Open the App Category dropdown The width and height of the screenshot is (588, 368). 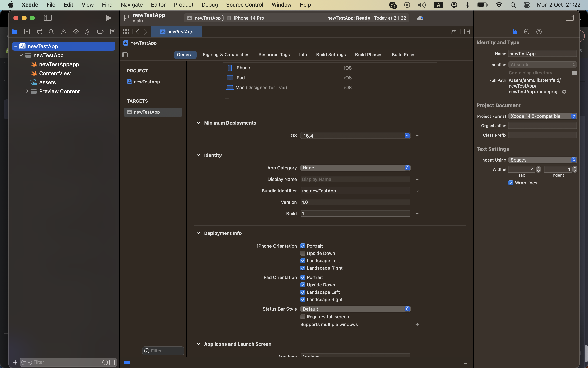coord(355,168)
